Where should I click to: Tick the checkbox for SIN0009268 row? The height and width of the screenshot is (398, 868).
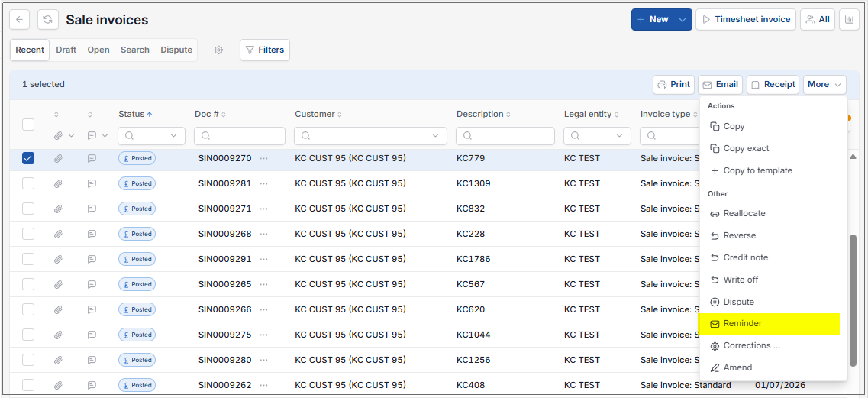tap(28, 234)
